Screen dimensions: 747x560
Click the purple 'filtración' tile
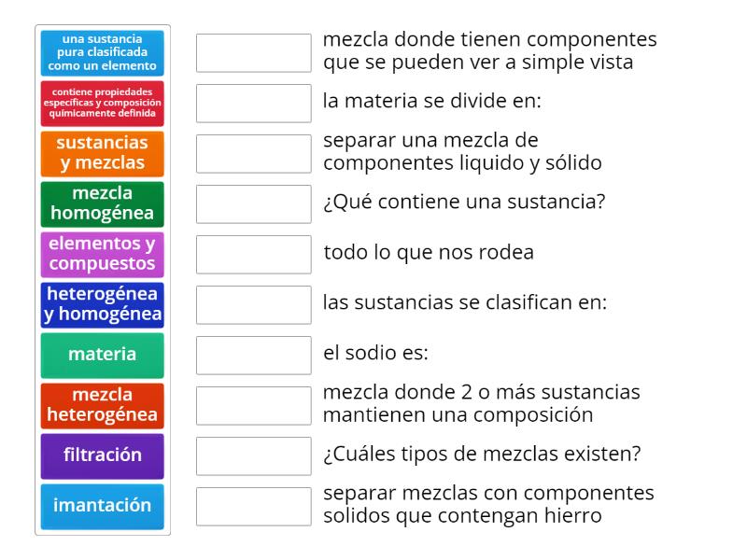(x=103, y=456)
